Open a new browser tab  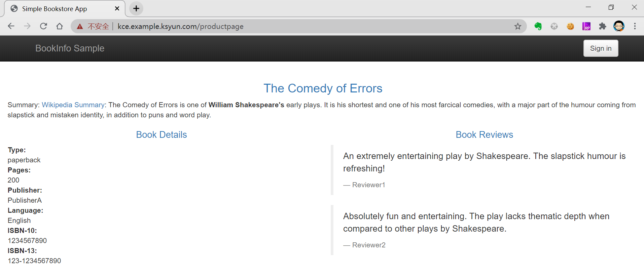[x=136, y=9]
